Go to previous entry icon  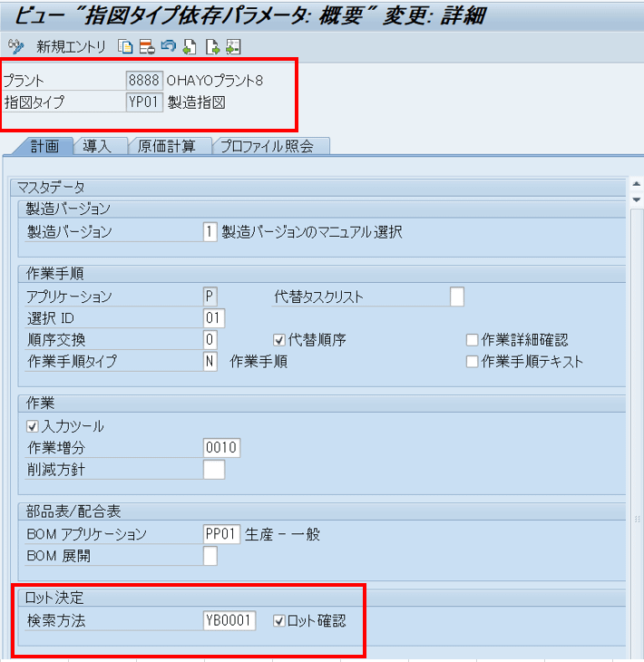[190, 46]
